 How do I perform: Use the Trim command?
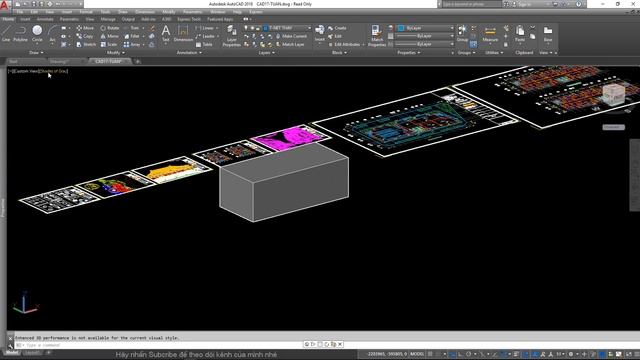pyautogui.click(x=131, y=28)
